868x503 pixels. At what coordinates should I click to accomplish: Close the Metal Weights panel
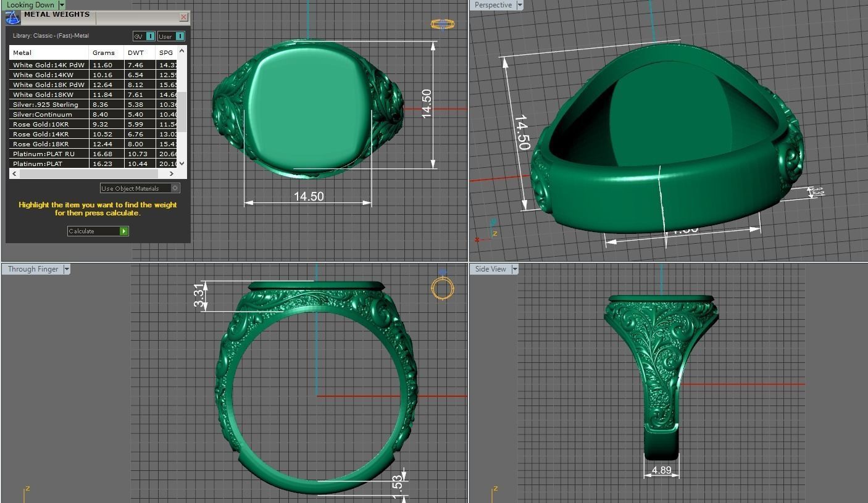click(x=184, y=17)
